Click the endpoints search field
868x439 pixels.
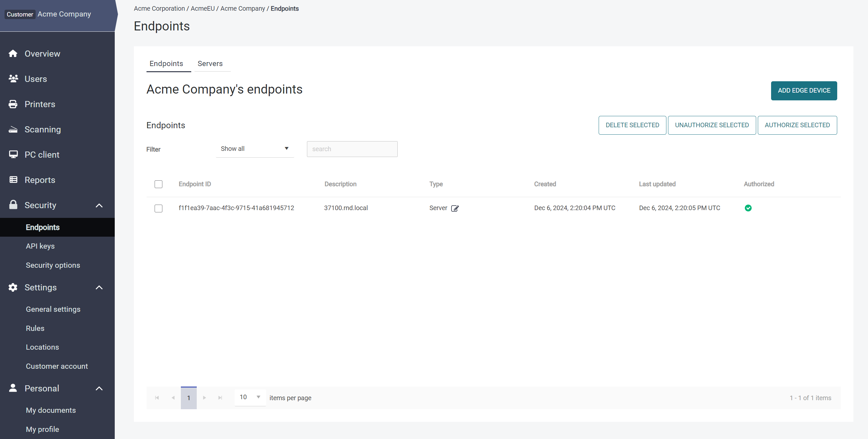coord(352,149)
